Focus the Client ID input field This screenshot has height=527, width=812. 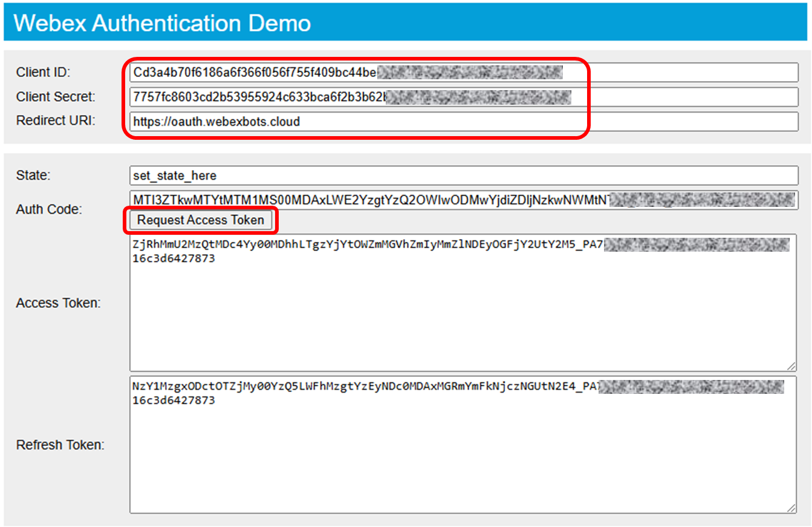463,73
